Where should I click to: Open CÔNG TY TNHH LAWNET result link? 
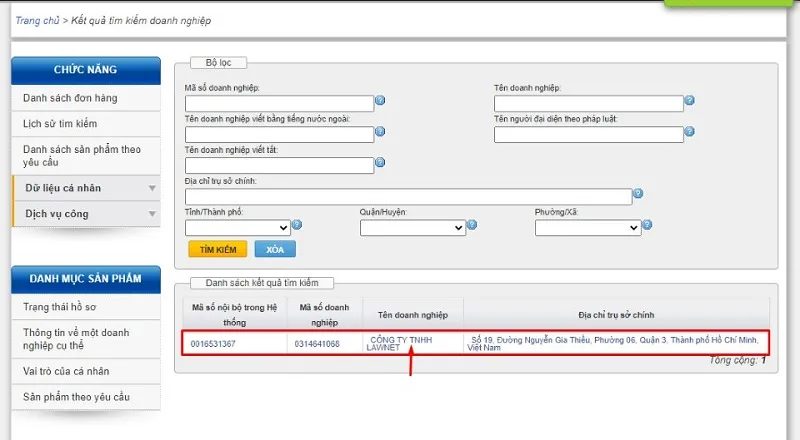399,344
